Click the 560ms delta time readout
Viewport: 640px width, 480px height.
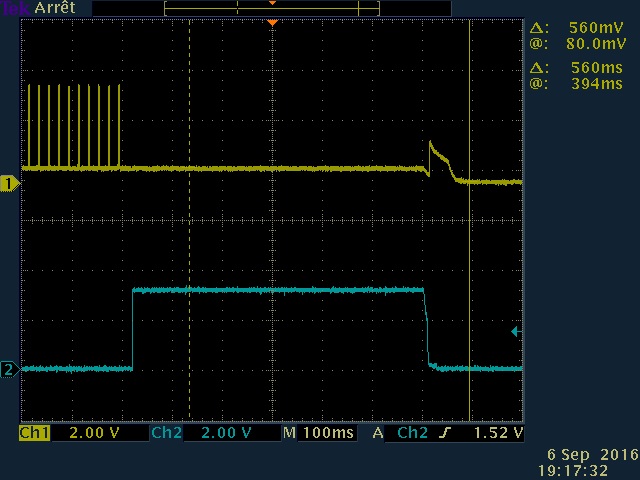click(597, 68)
